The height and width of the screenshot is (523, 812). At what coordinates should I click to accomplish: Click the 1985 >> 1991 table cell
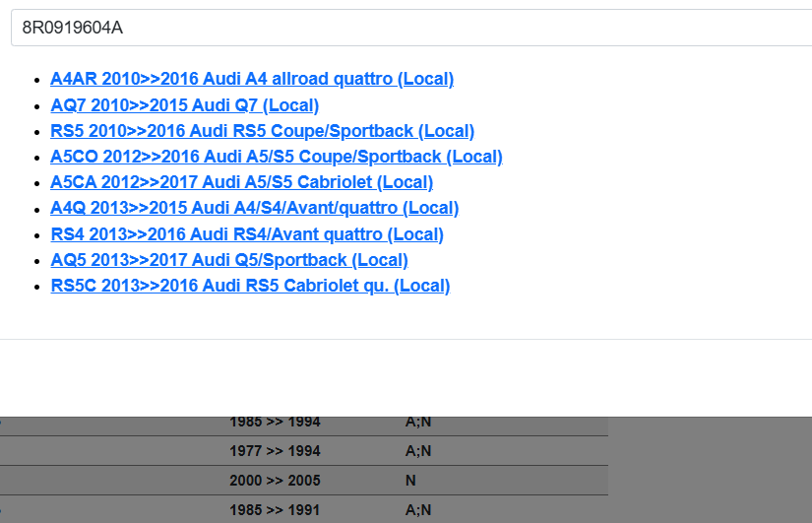275,510
